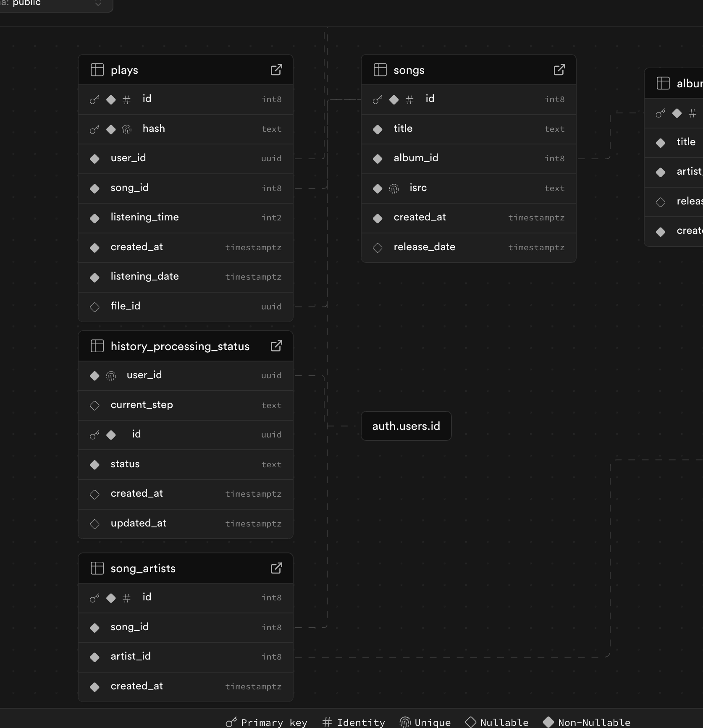Select the songs table header
Image resolution: width=703 pixels, height=728 pixels.
coord(469,70)
